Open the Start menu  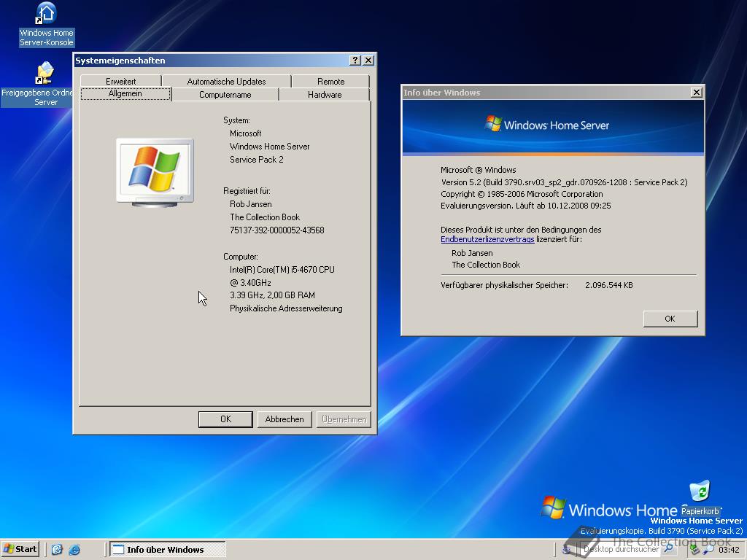point(20,549)
